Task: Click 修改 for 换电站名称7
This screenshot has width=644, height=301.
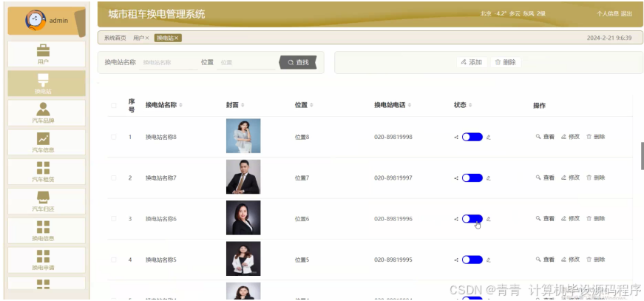Action: [571, 177]
